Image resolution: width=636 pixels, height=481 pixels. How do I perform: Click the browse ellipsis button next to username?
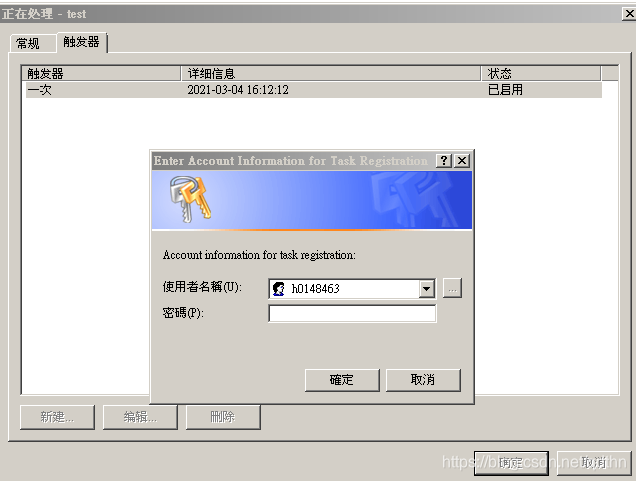(452, 288)
